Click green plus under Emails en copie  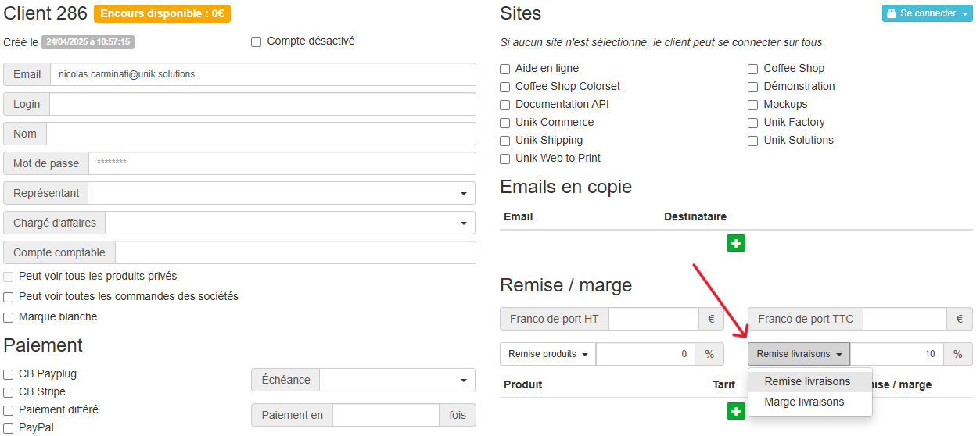[x=735, y=243]
